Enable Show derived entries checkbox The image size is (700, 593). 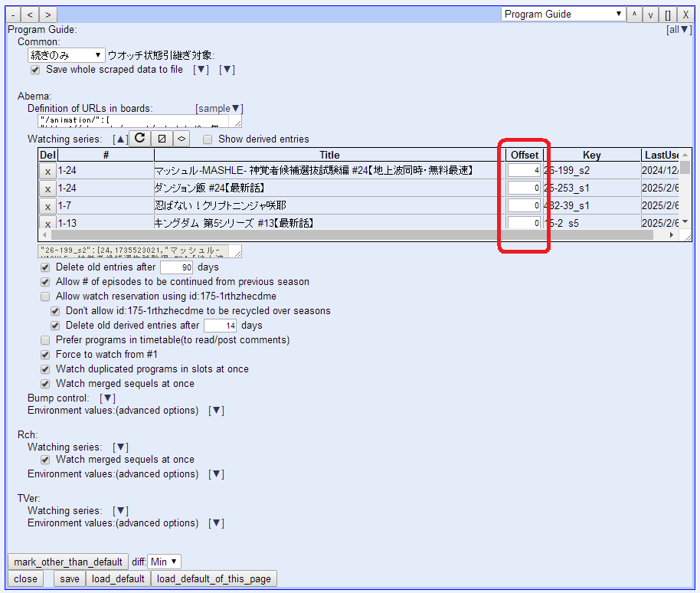[208, 139]
